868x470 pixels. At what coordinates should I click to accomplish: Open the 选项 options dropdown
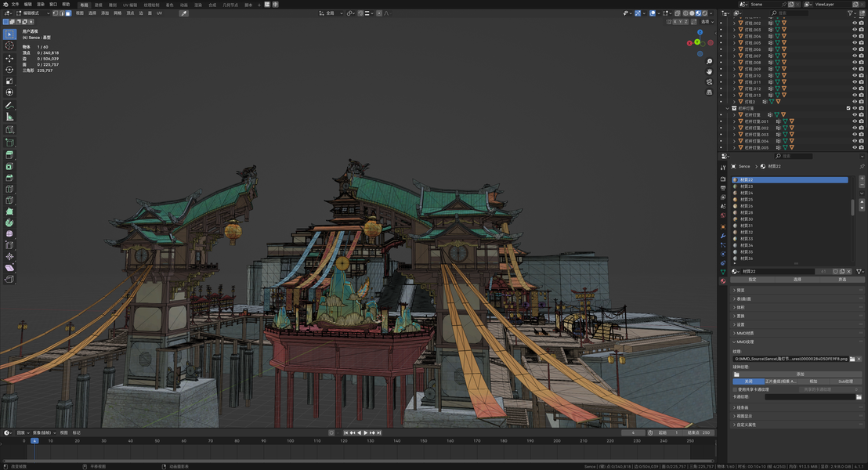[x=707, y=22]
